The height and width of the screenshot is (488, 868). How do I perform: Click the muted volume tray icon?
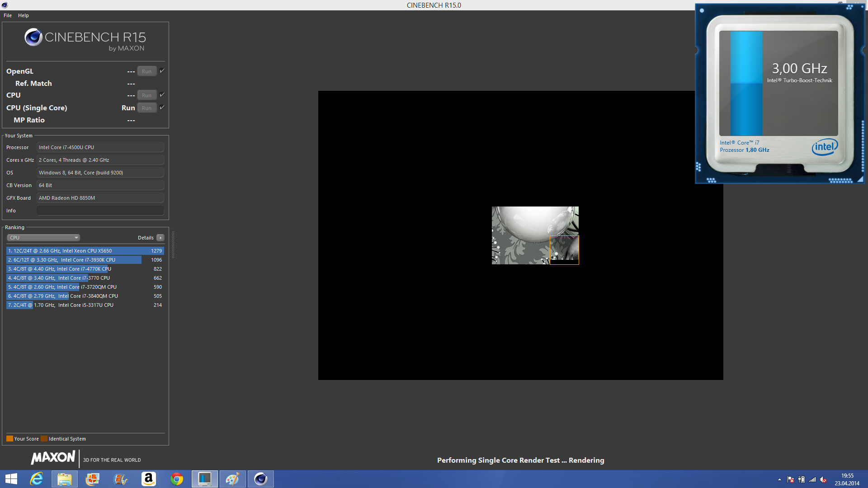coord(823,480)
